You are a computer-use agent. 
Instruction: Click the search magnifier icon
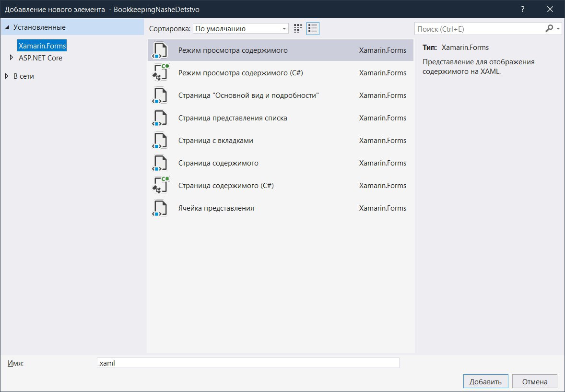coord(549,28)
